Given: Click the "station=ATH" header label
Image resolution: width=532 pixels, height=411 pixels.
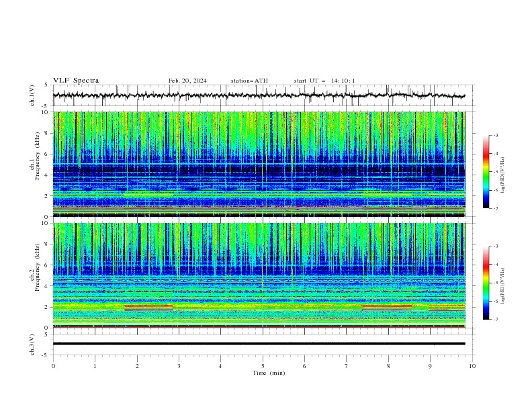Looking at the screenshot, I should [249, 81].
